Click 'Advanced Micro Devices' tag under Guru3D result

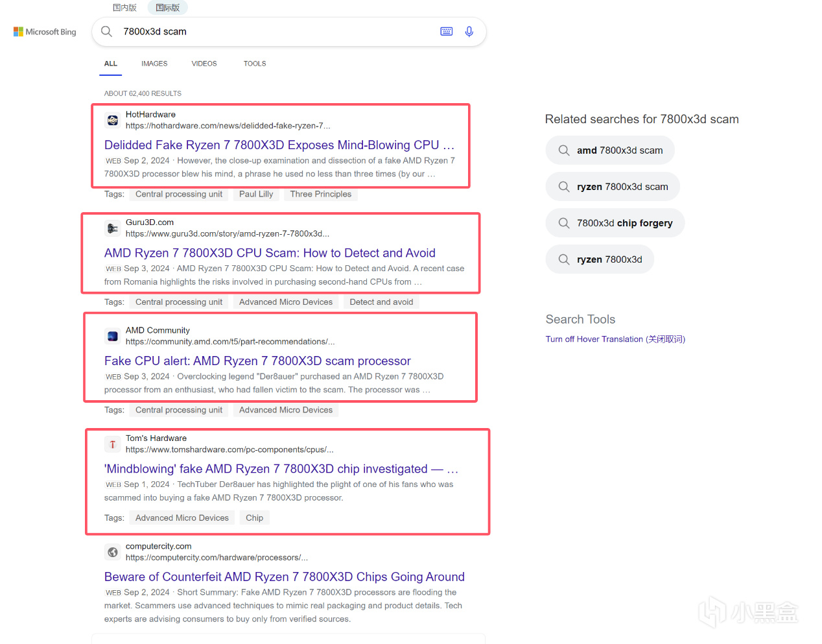click(286, 302)
